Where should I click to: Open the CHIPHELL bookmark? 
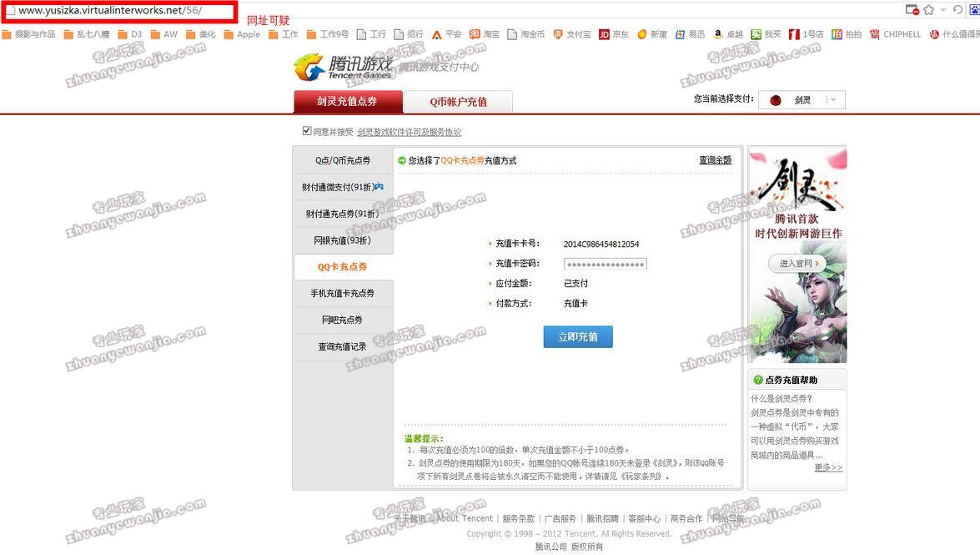point(896,34)
